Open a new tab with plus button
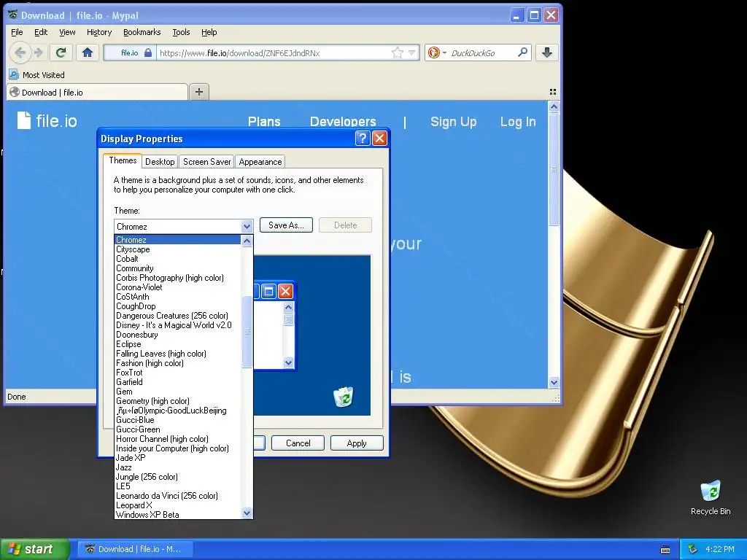The width and height of the screenshot is (747, 560). point(199,92)
